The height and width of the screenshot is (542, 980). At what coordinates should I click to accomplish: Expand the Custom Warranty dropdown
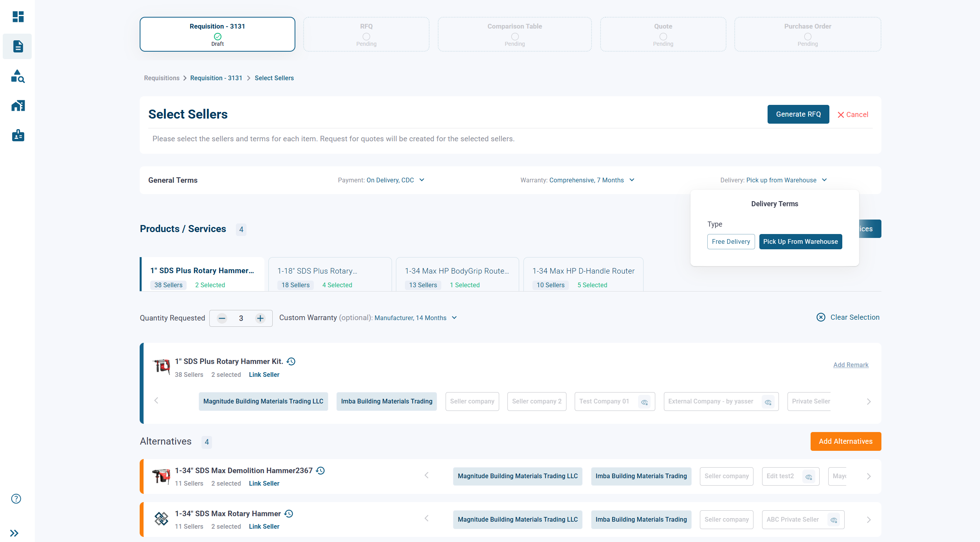click(454, 318)
